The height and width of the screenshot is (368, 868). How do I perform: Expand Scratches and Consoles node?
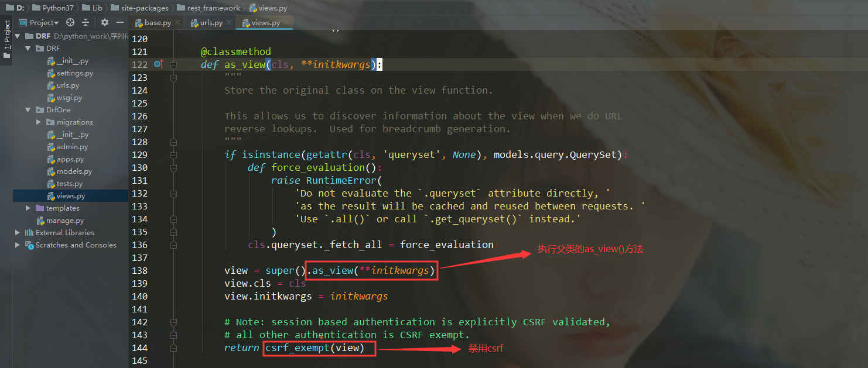[x=18, y=245]
